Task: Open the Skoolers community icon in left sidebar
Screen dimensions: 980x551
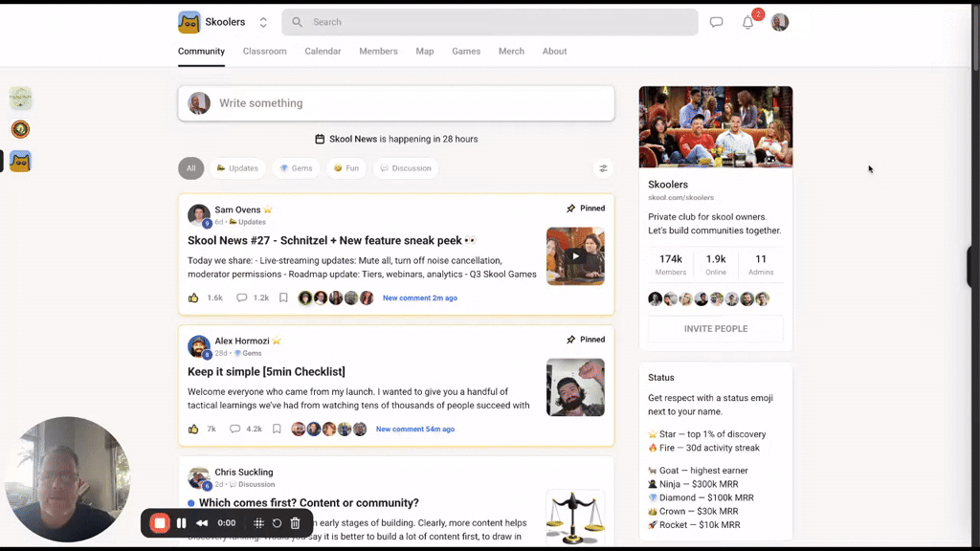Action: [x=20, y=161]
